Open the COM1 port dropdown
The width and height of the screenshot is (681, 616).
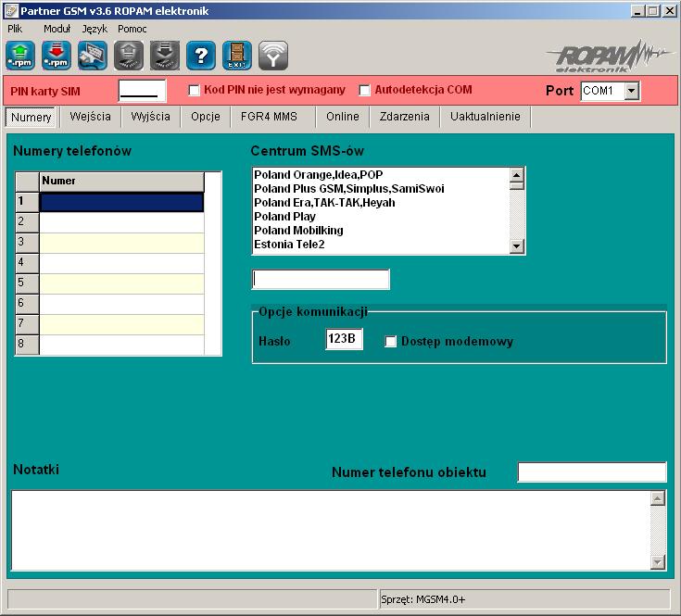click(x=632, y=91)
